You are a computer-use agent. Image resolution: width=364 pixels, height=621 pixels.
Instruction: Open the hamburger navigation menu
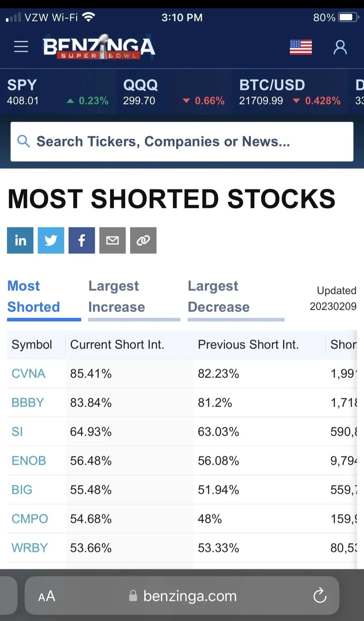21,47
